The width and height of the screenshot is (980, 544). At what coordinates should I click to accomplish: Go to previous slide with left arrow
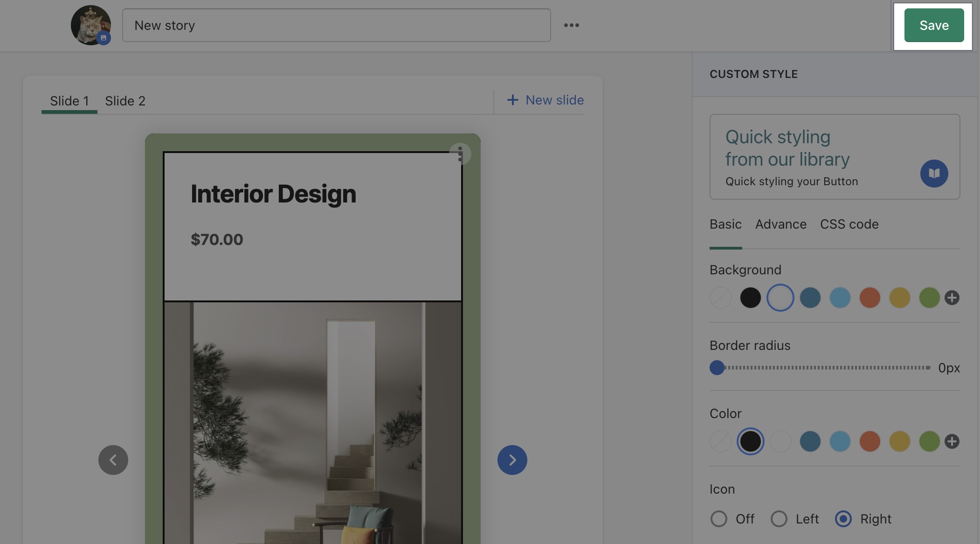[x=113, y=460]
